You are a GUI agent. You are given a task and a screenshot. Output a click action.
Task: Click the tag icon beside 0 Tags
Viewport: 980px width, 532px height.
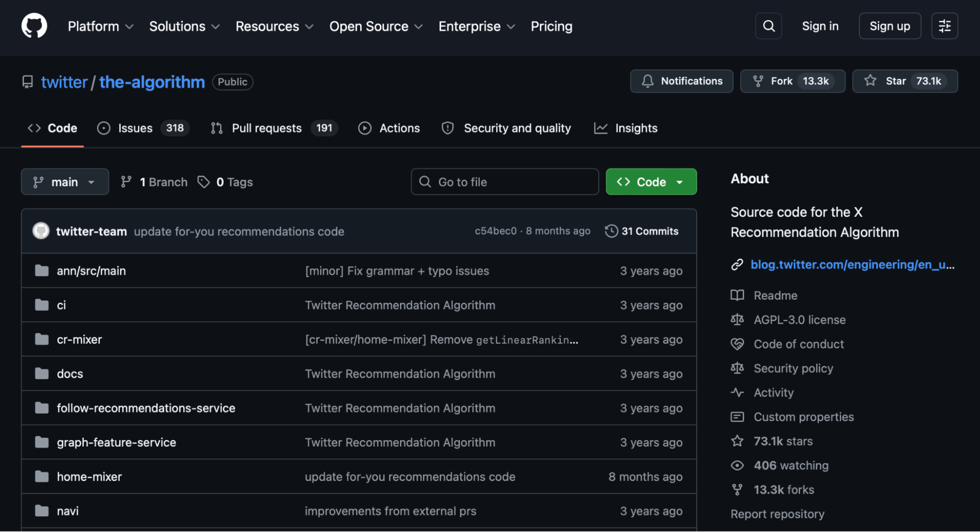click(203, 182)
